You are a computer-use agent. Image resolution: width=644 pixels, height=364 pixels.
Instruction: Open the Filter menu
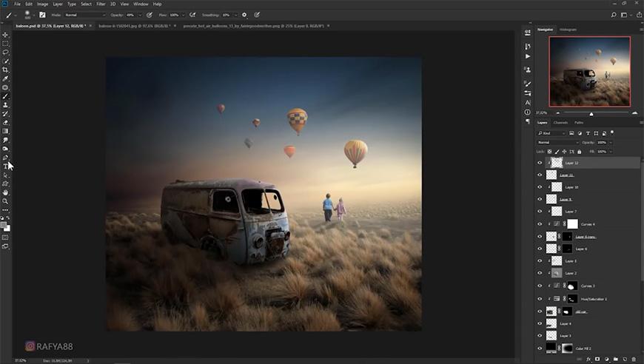(100, 4)
